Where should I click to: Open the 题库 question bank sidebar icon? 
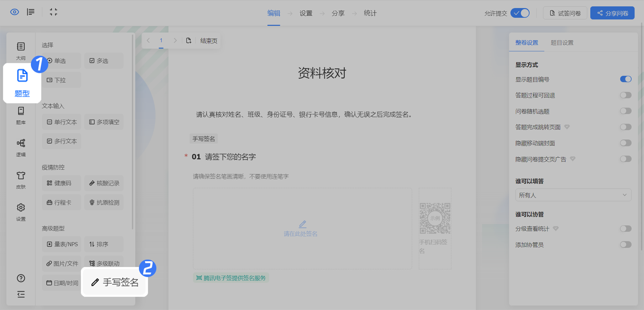(x=21, y=115)
